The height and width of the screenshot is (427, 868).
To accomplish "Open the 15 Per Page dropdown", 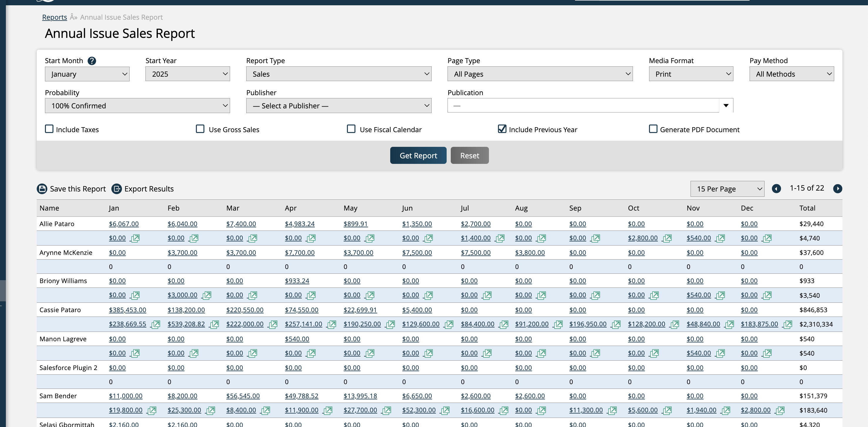I will click(x=727, y=189).
